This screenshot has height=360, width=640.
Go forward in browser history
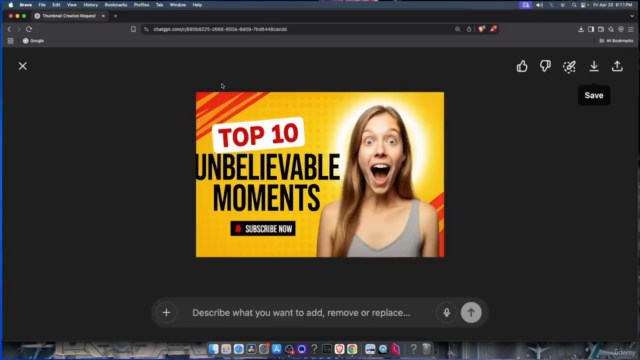point(19,29)
